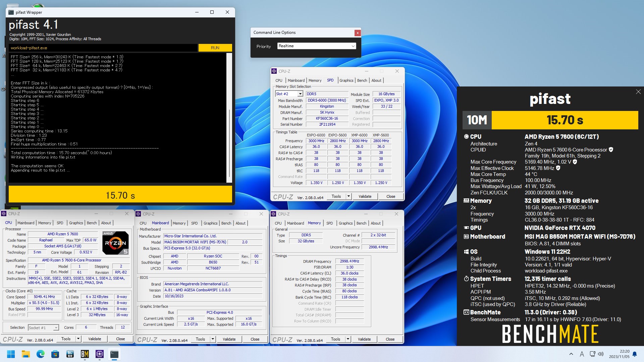Close the BenchMate pifast result panel

(638, 92)
